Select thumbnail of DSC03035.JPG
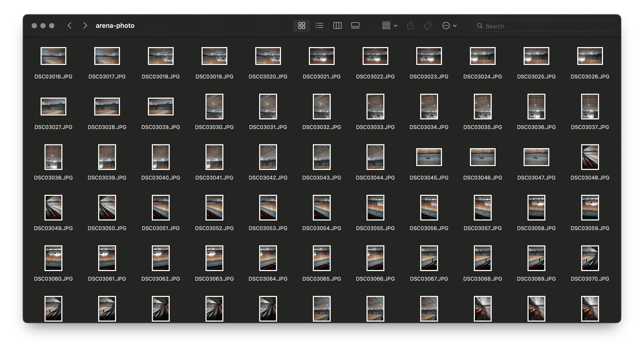Screen dimensions: 644x353 [x=483, y=107]
